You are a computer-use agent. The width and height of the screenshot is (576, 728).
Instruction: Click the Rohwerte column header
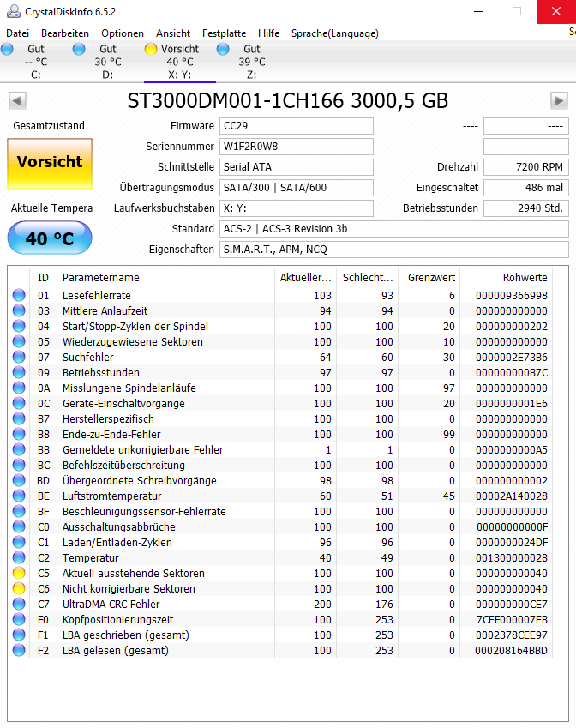(x=507, y=278)
